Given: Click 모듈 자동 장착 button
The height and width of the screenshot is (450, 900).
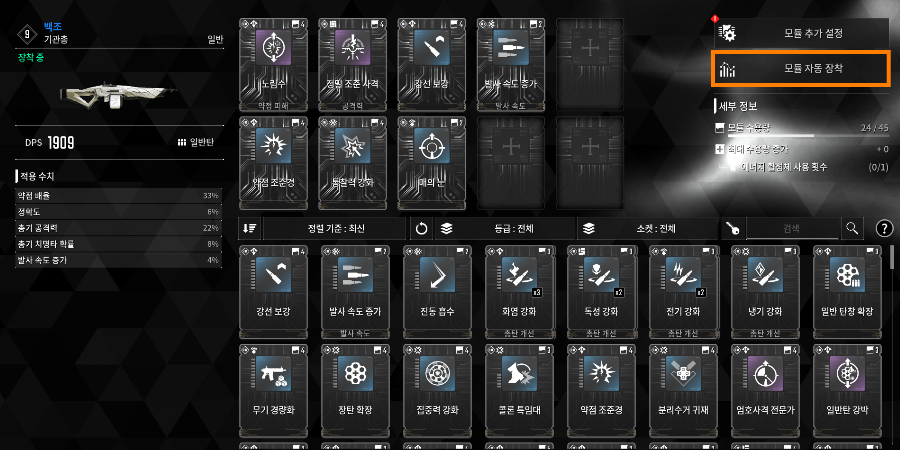Looking at the screenshot, I should coord(801,69).
